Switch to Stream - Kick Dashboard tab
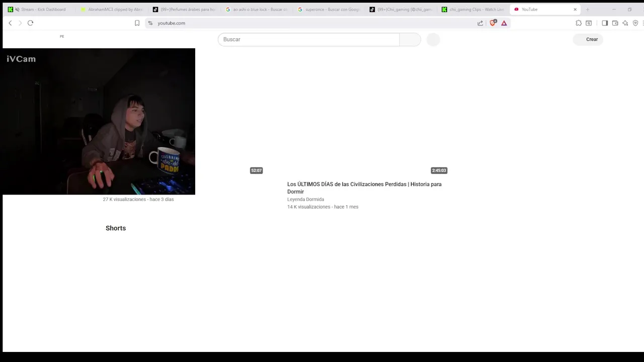Screen dimensions: 644x362 click(x=39, y=9)
